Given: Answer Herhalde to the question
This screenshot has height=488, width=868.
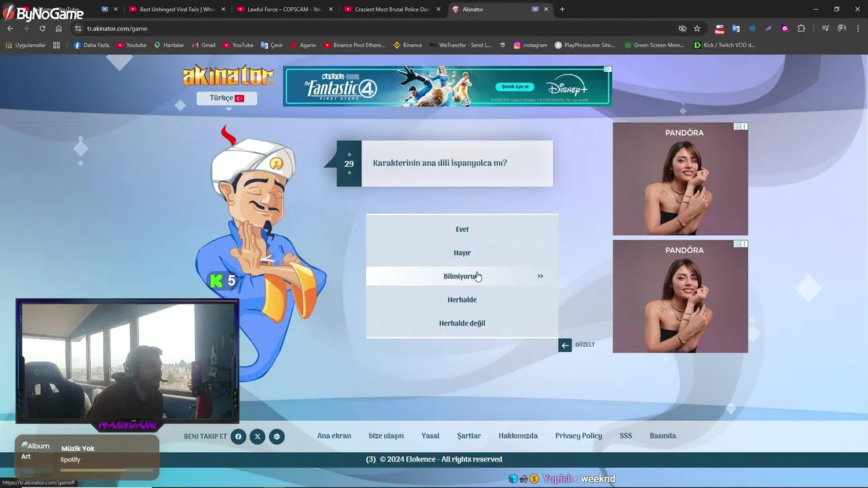Looking at the screenshot, I should point(462,300).
